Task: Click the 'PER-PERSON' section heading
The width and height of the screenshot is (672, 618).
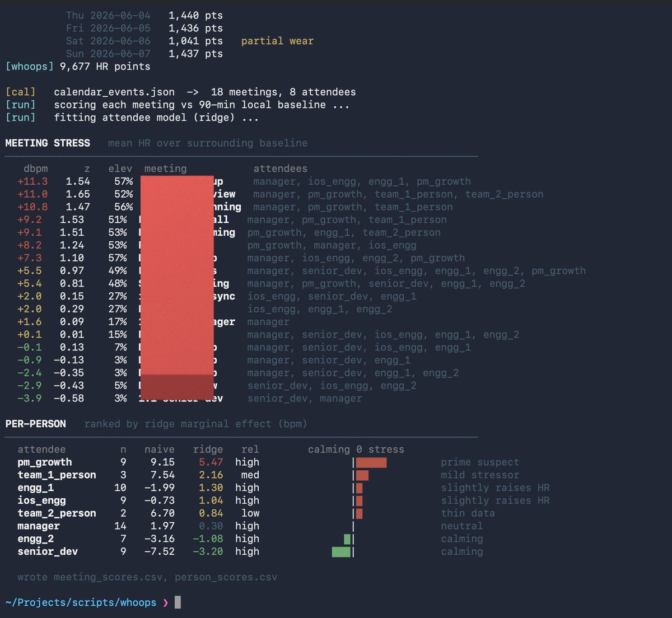Action: tap(35, 424)
